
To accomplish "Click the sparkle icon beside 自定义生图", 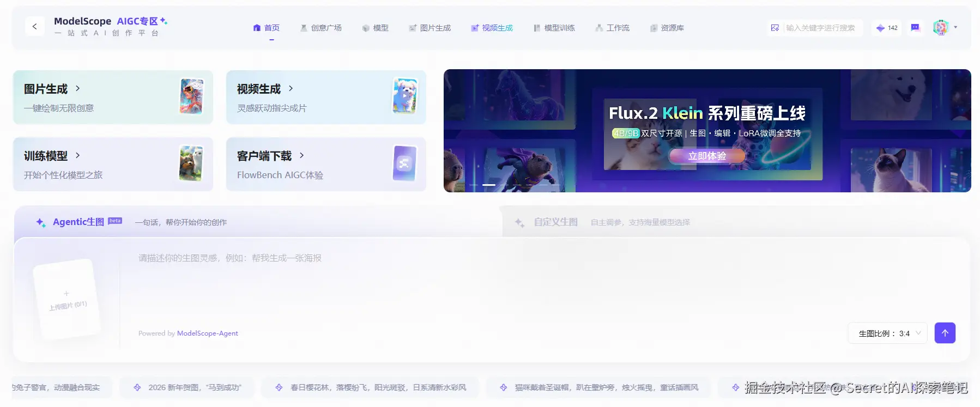I will coord(519,222).
